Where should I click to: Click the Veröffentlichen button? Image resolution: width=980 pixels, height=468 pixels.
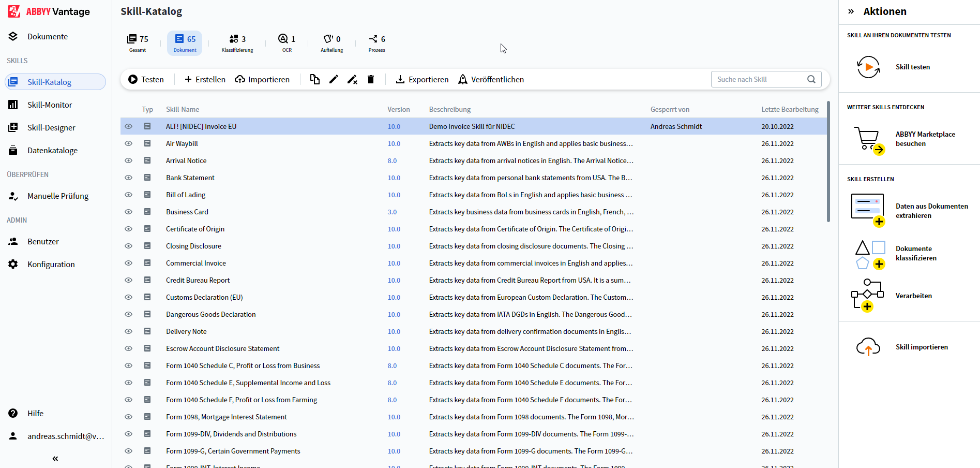click(x=491, y=79)
